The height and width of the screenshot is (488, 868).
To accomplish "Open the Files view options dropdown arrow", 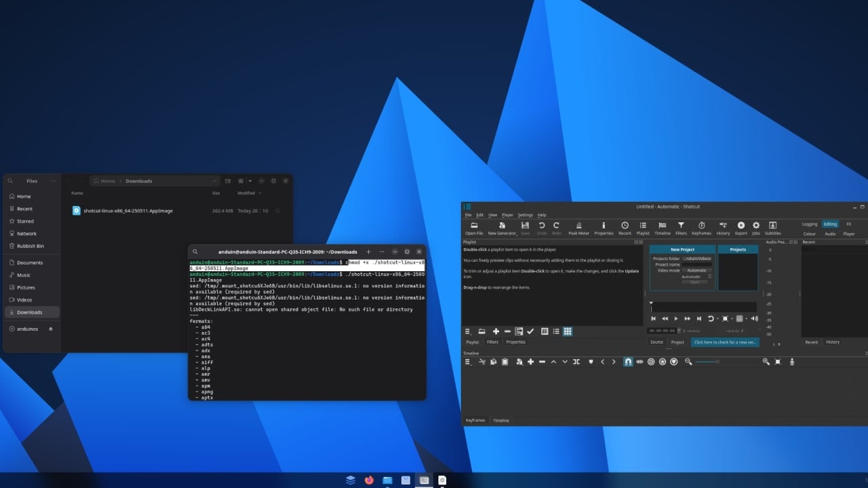I will pyautogui.click(x=250, y=181).
